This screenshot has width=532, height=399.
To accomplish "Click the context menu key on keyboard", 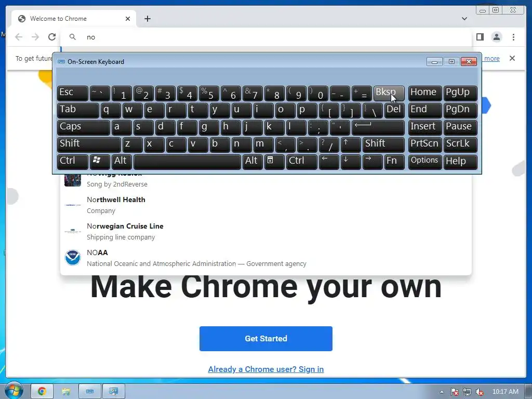I will tap(274, 162).
